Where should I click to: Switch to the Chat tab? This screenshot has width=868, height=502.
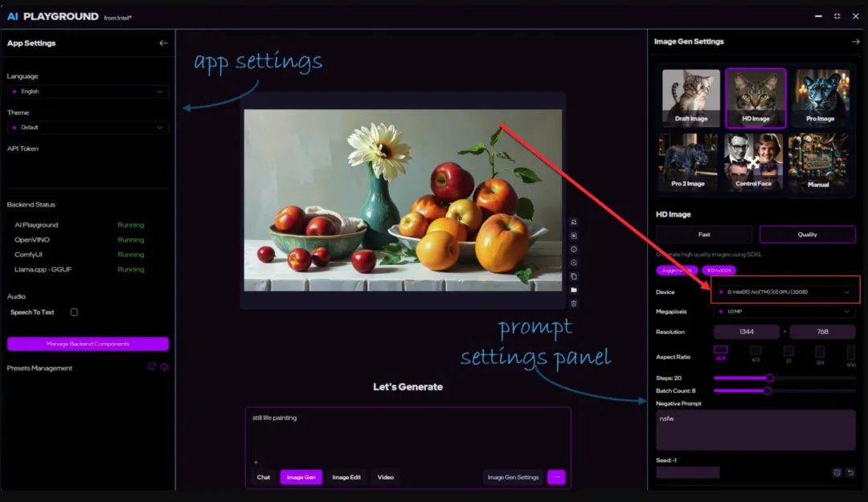(264, 477)
